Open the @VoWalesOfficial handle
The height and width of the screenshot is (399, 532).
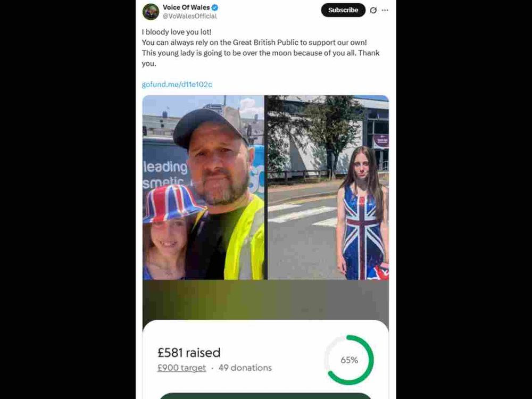pyautogui.click(x=189, y=16)
